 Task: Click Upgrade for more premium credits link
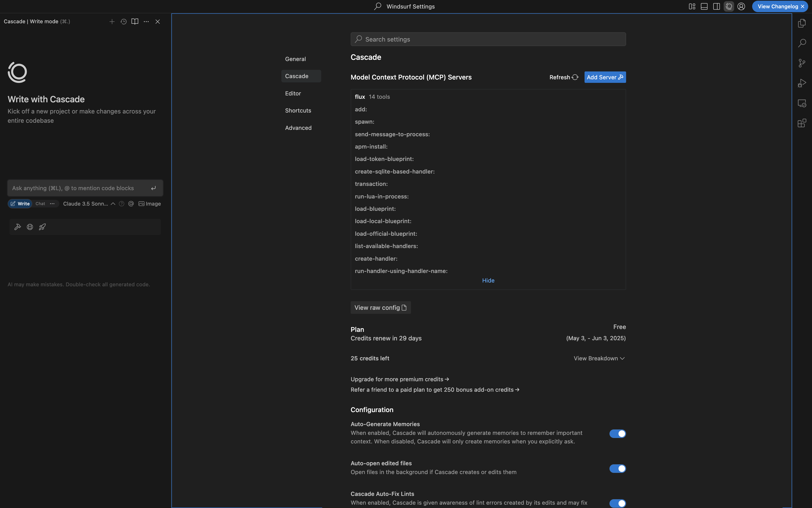pos(399,379)
